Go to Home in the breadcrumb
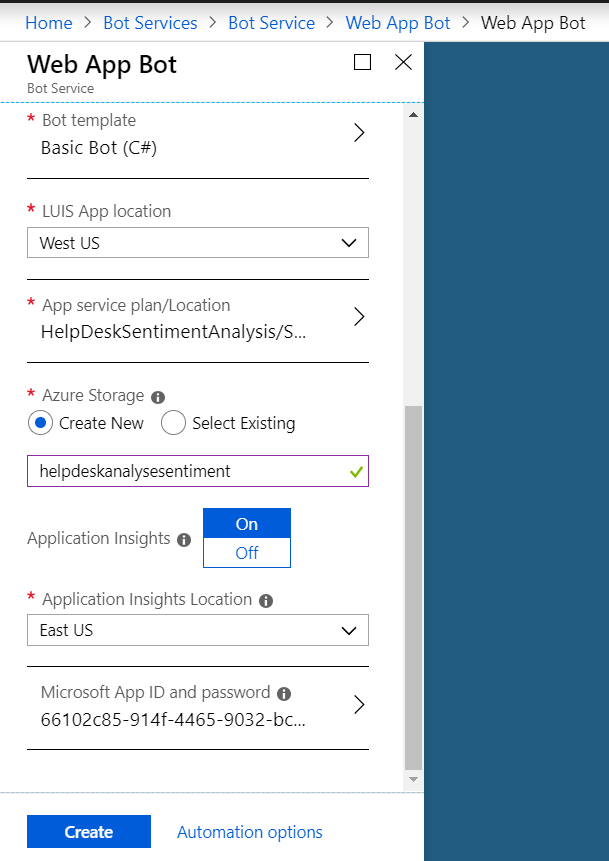609x861 pixels. (x=49, y=23)
